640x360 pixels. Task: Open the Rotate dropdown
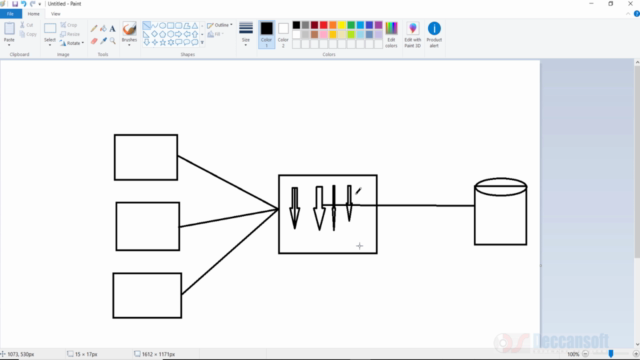[72, 43]
